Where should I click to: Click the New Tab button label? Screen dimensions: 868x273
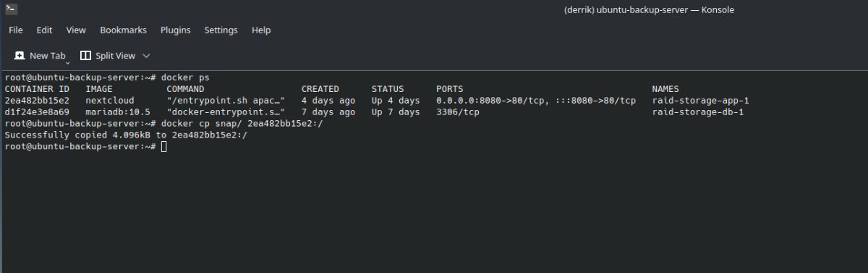[48, 56]
